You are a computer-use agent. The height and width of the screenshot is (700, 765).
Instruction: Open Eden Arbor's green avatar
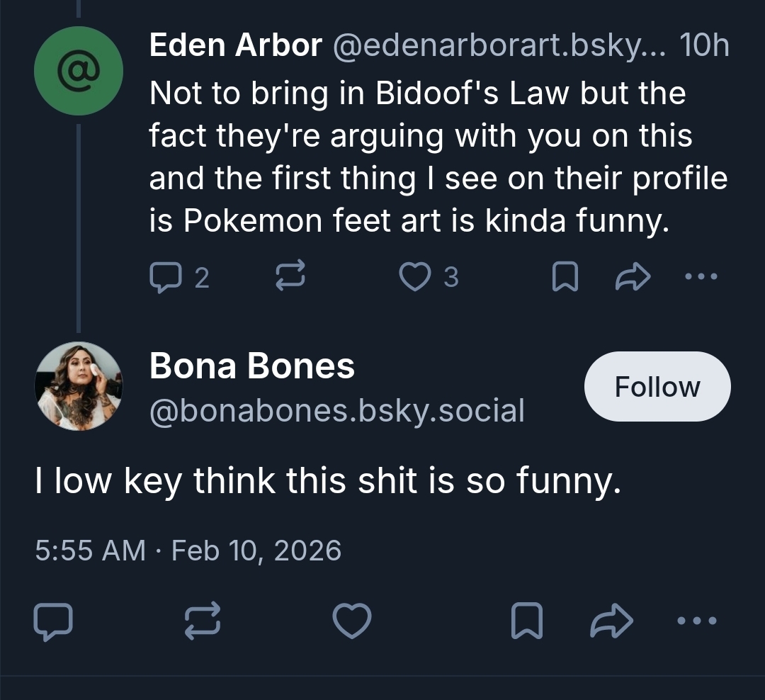[78, 71]
